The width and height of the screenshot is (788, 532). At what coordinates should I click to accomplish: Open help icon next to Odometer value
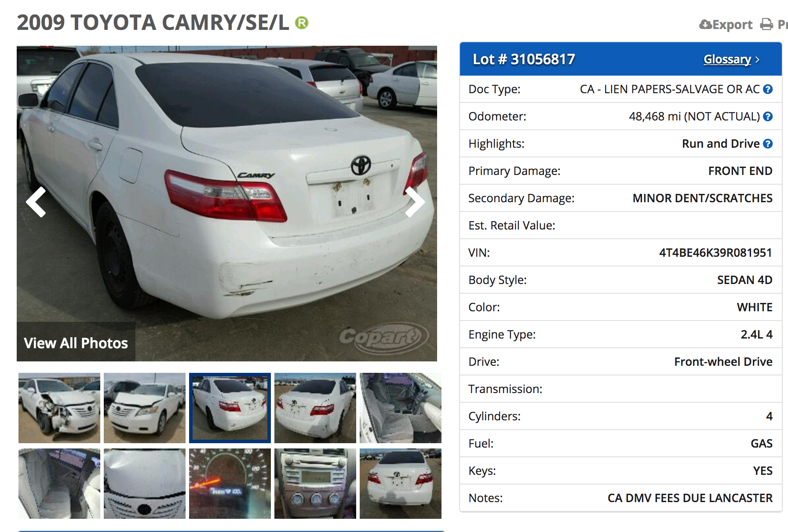tap(768, 117)
